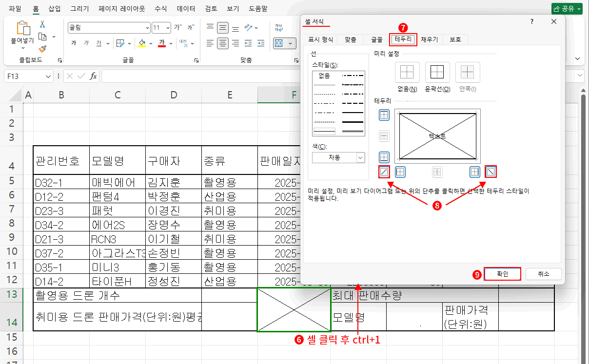Click the Wrap Text icon in ribbon
The width and height of the screenshot is (589, 364).
(x=278, y=27)
